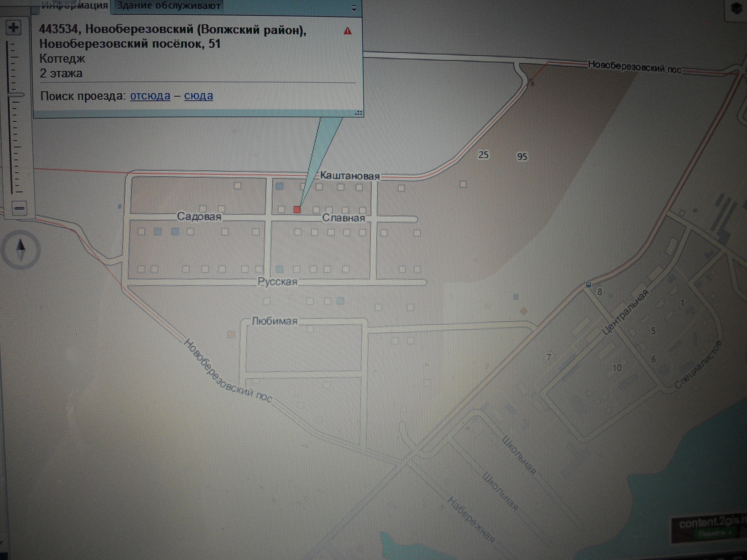Click the red warning triangle icon
This screenshot has width=747, height=560.
347,31
